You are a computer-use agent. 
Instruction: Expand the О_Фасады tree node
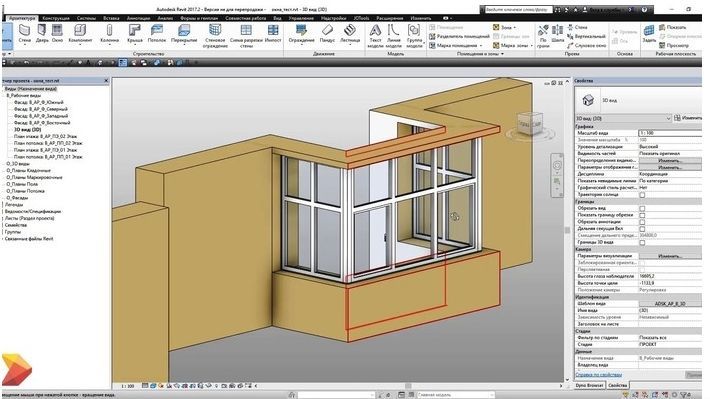pyautogui.click(x=17, y=198)
